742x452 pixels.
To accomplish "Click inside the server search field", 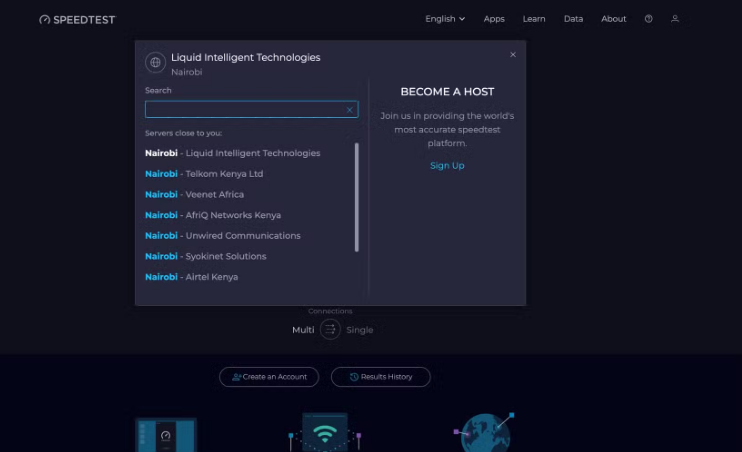I will pos(243,110).
